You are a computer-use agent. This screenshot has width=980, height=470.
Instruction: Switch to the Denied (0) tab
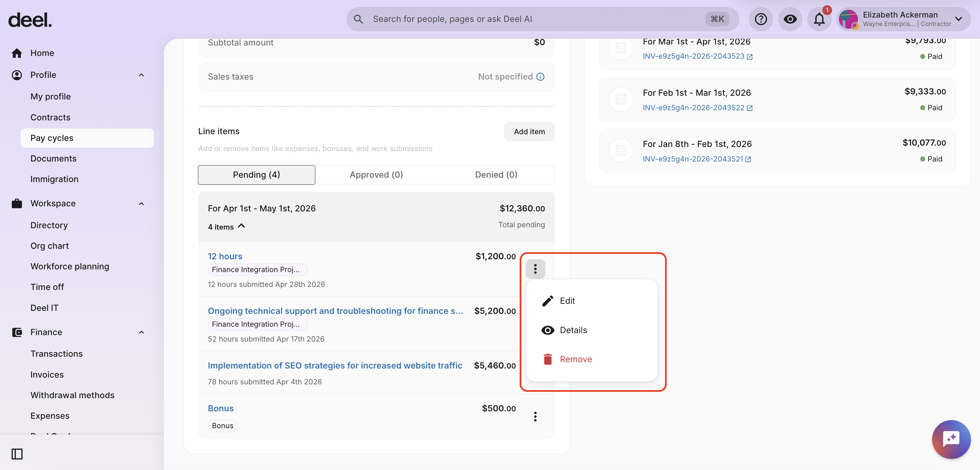(x=496, y=175)
